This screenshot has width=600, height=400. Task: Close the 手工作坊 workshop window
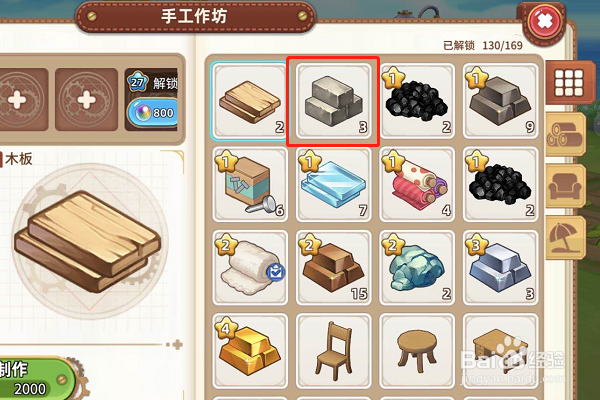545,22
